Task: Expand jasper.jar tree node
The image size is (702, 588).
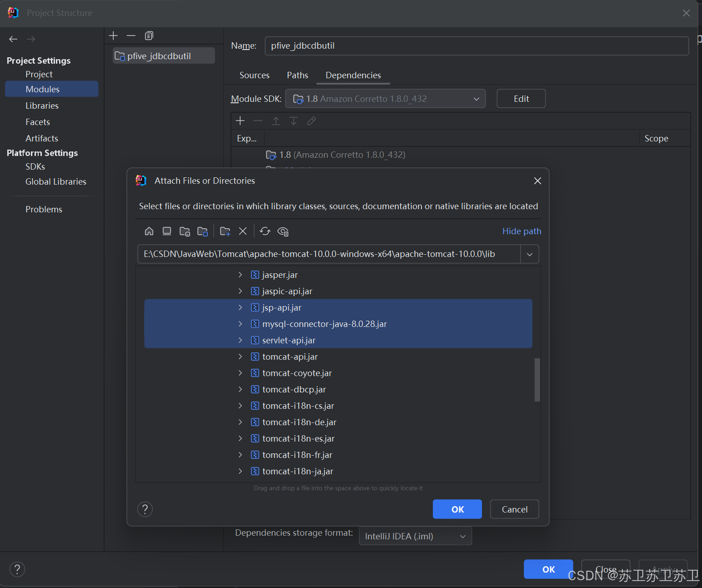Action: tap(241, 275)
